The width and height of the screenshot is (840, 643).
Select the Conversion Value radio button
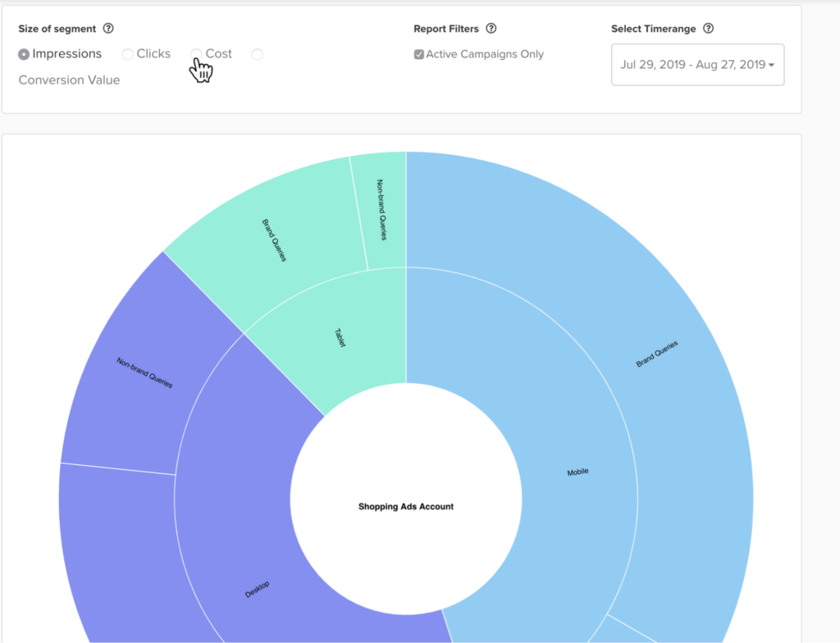click(x=257, y=54)
